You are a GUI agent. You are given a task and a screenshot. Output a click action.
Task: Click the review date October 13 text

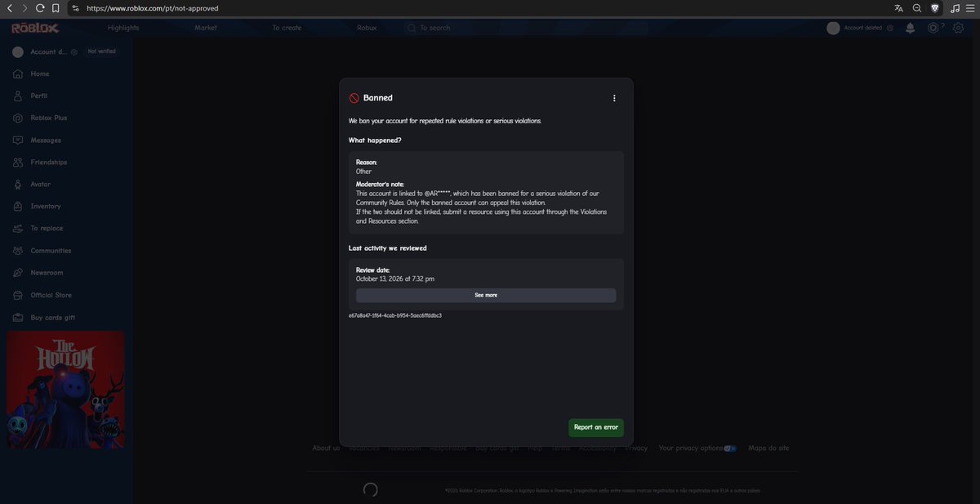click(x=395, y=279)
